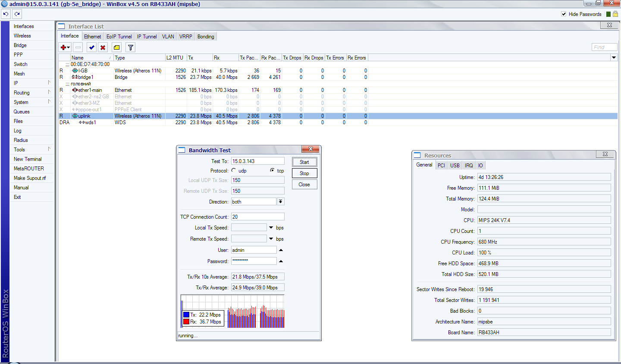Viewport: 621px width, 364px height.
Task: Click the undo arrow in toolbar
Action: pyautogui.click(x=6, y=14)
